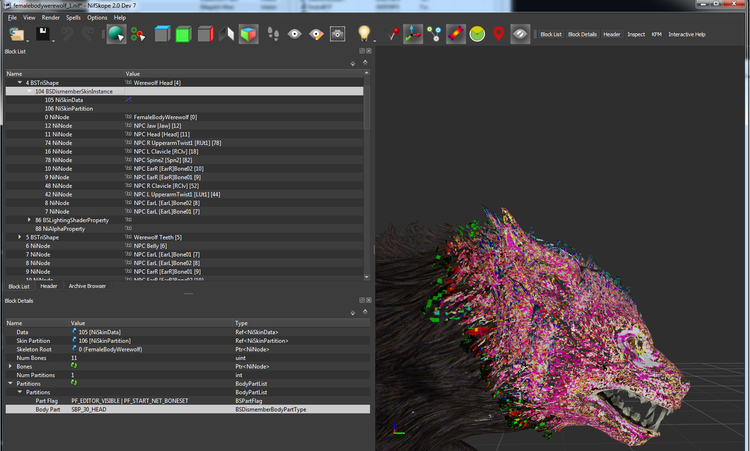Open the View menu
Screen dimensions: 750x451
[29, 18]
